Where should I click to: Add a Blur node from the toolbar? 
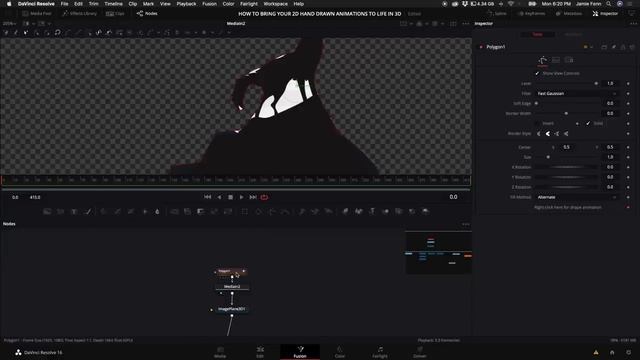click(157, 211)
